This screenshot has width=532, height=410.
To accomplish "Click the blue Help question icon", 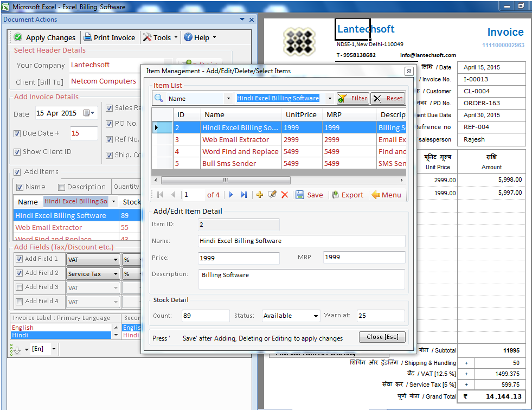I will click(x=188, y=37).
